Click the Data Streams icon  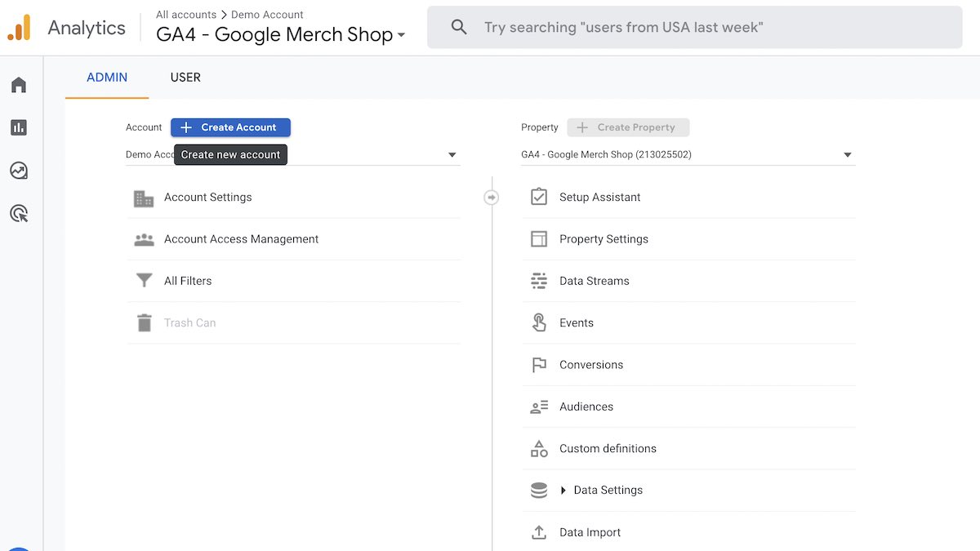point(539,281)
